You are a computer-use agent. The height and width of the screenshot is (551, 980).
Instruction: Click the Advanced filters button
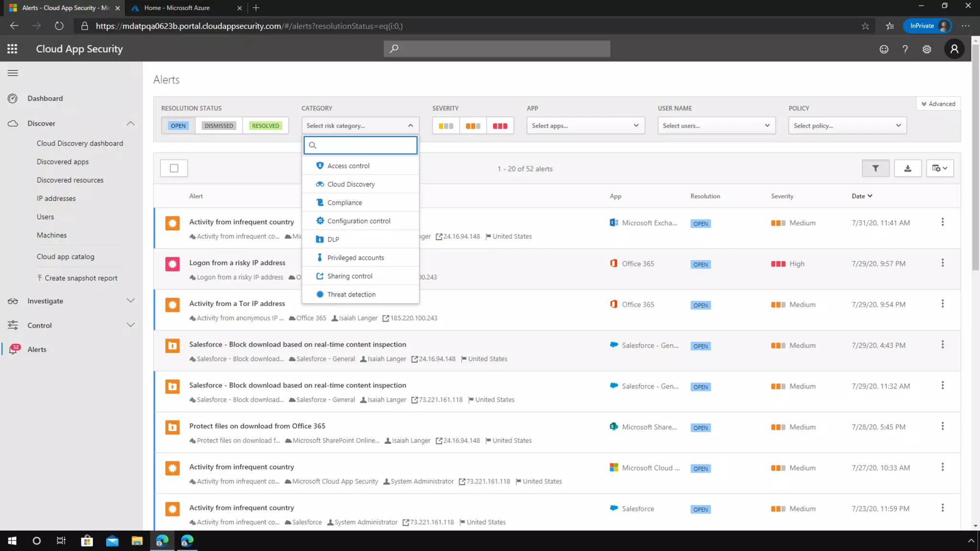tap(938, 104)
